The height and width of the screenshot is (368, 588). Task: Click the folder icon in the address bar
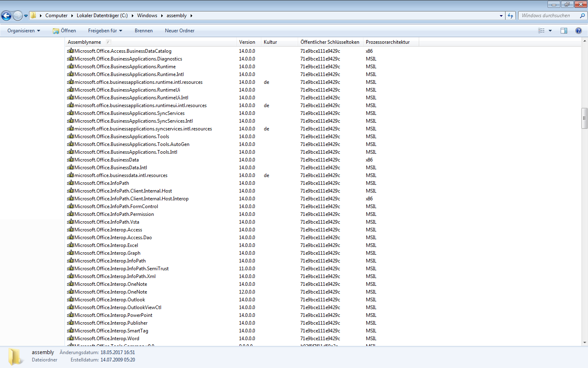(x=33, y=16)
